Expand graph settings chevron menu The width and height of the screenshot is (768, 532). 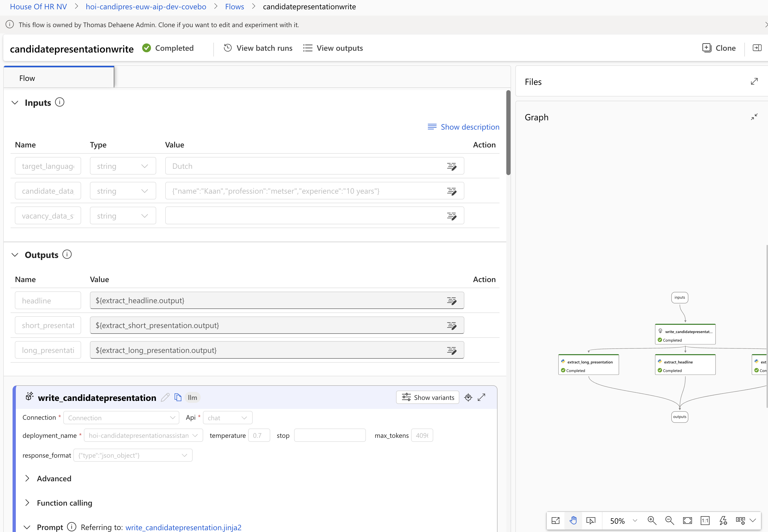[753, 521]
